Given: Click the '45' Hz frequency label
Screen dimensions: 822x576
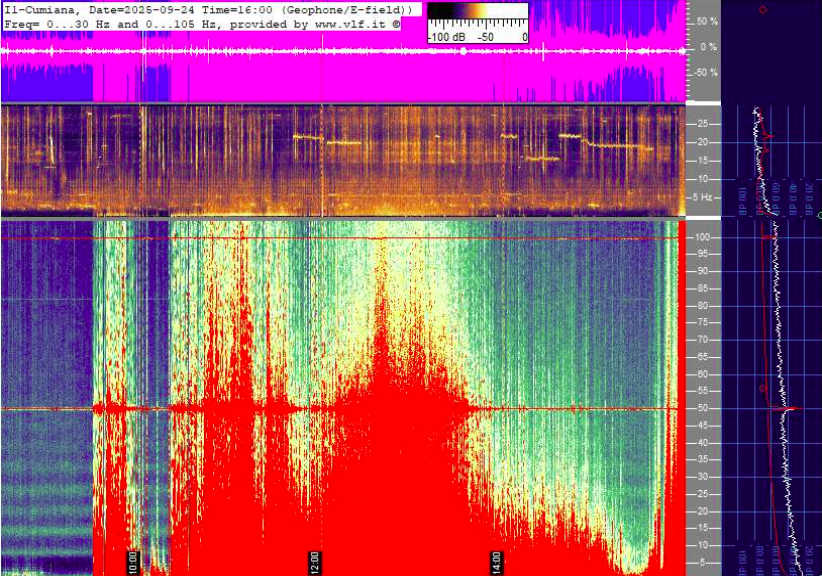Looking at the screenshot, I should (702, 426).
